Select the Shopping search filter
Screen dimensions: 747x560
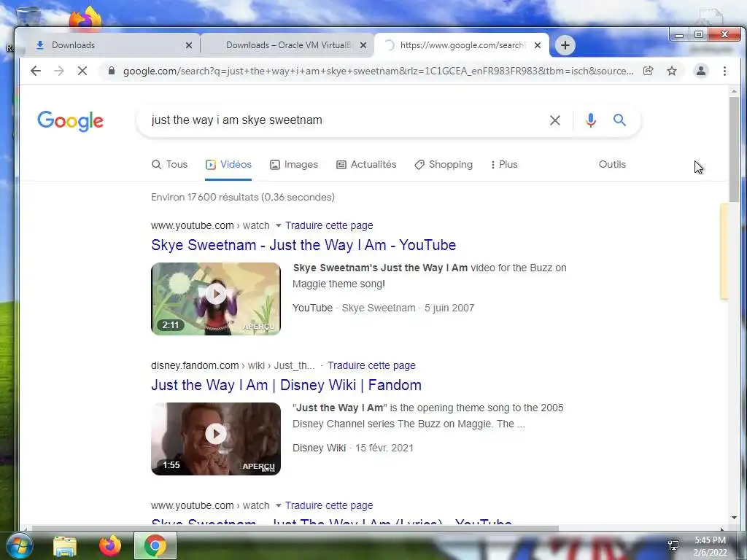click(x=444, y=164)
